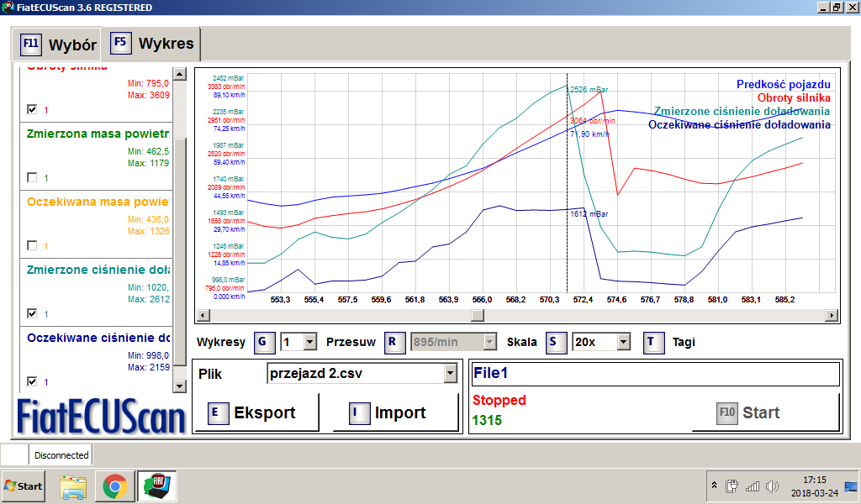The image size is (861, 504).
Task: Click the Max: 2612 value
Action: click(x=148, y=299)
